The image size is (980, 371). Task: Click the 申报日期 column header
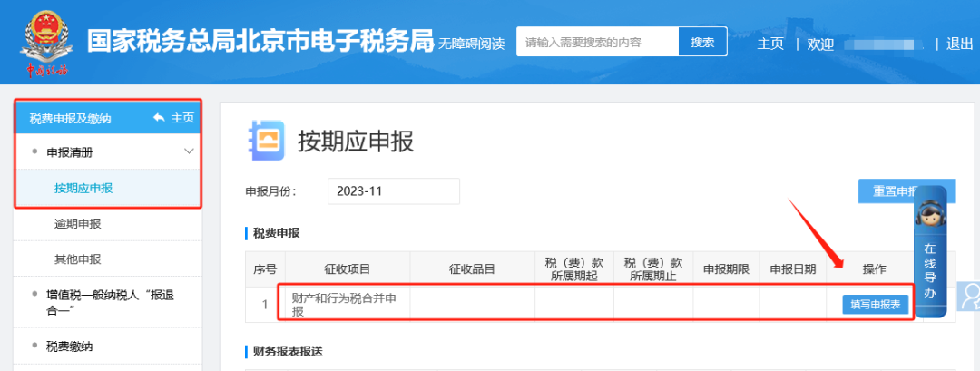coord(792,269)
